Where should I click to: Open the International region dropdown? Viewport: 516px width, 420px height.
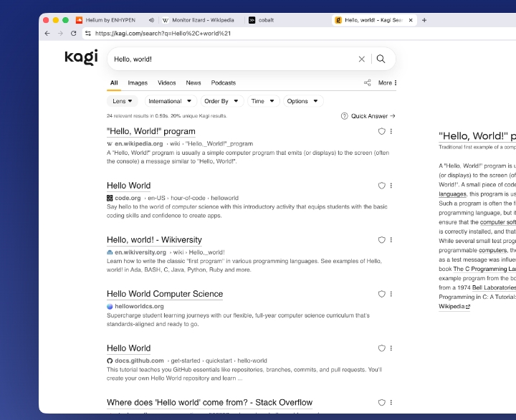pyautogui.click(x=171, y=101)
